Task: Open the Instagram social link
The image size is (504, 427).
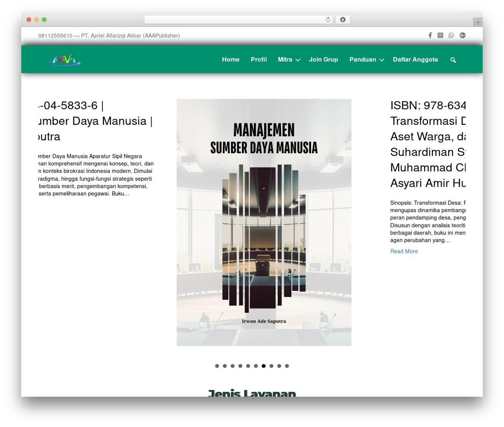Action: [x=440, y=35]
